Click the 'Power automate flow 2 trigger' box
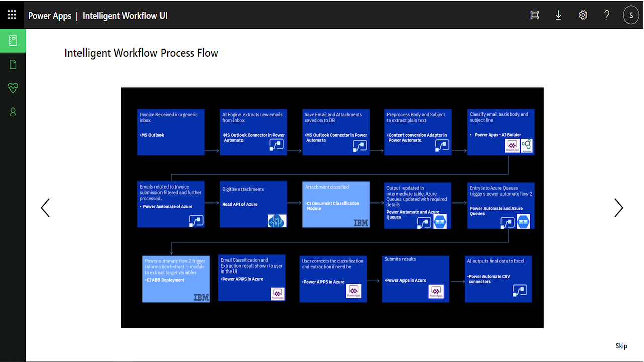 176,279
